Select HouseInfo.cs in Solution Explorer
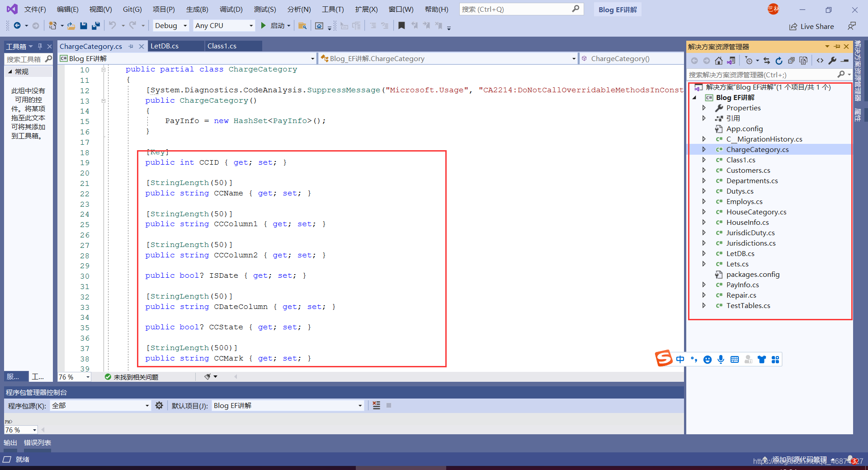868x470 pixels. [x=747, y=222]
